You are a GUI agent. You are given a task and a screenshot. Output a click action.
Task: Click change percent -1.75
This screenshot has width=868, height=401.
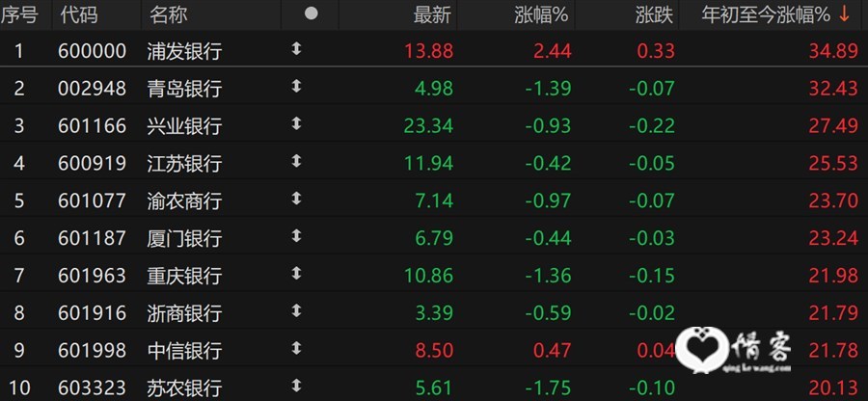tap(548, 388)
